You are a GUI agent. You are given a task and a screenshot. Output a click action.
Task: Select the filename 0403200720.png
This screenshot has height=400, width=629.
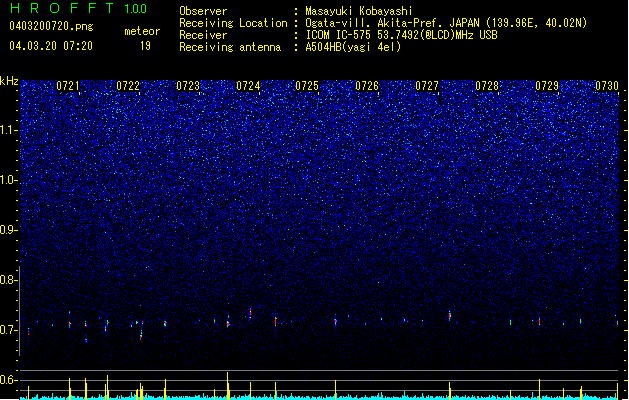pyautogui.click(x=51, y=26)
